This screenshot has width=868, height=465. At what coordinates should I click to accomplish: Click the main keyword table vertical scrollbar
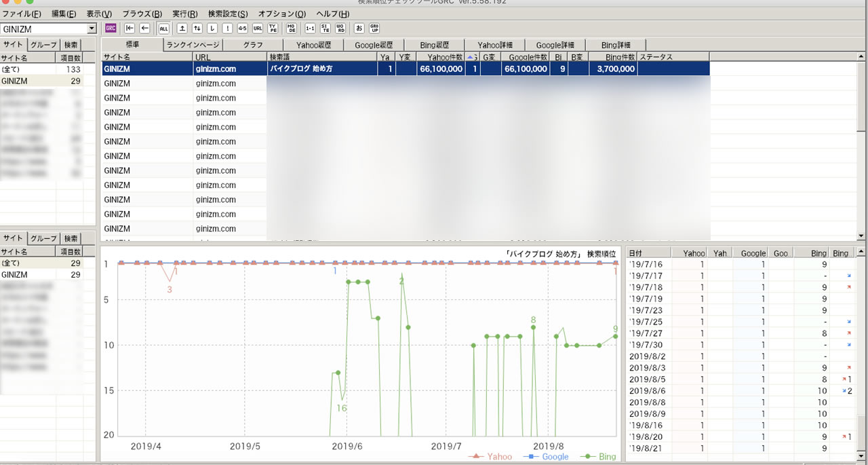pos(862,147)
